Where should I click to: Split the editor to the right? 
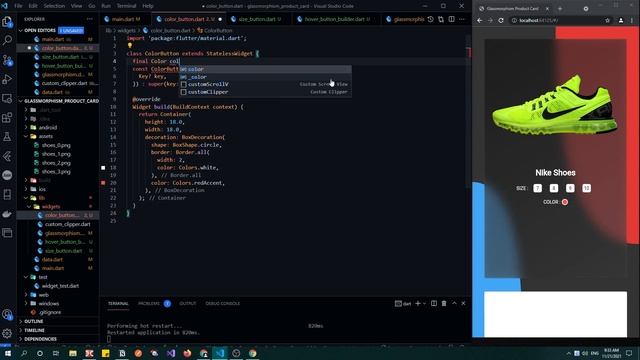tap(451, 19)
